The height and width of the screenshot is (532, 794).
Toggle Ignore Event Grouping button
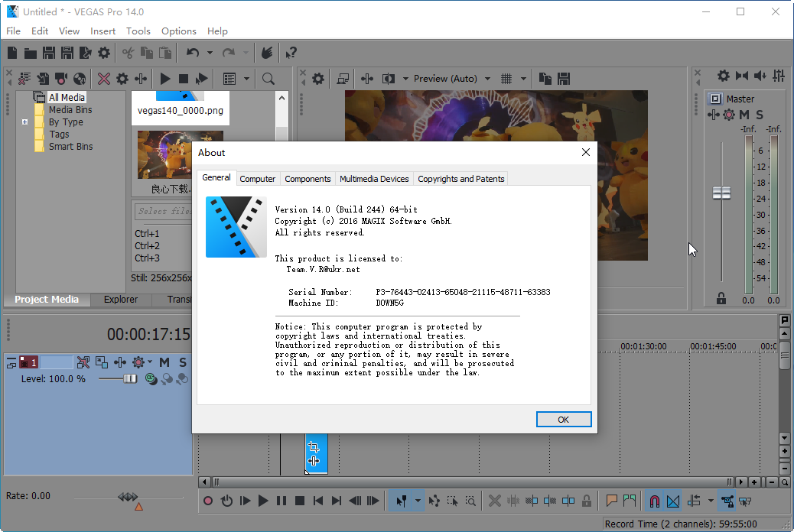click(745, 501)
